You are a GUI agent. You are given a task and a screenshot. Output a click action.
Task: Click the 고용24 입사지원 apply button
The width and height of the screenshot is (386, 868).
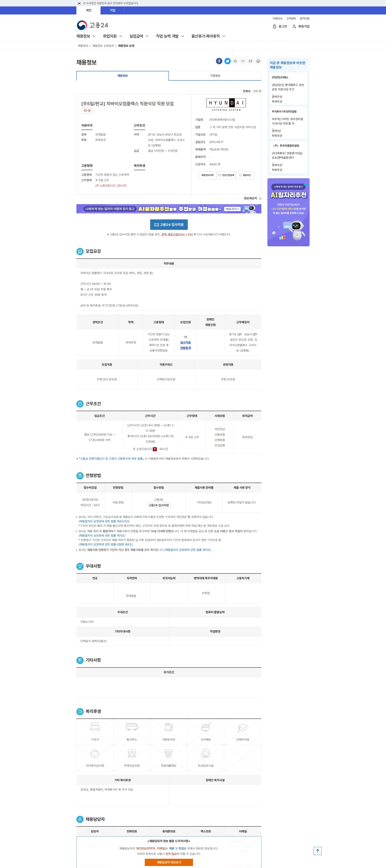[x=169, y=225]
